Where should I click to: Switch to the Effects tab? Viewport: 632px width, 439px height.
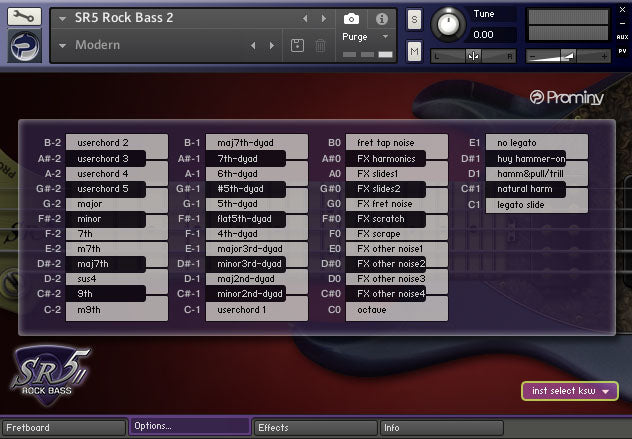316,428
